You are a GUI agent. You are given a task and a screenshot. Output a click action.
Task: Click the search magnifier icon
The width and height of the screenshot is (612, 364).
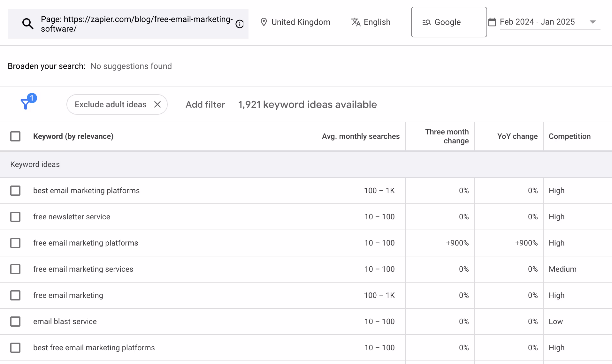point(28,24)
